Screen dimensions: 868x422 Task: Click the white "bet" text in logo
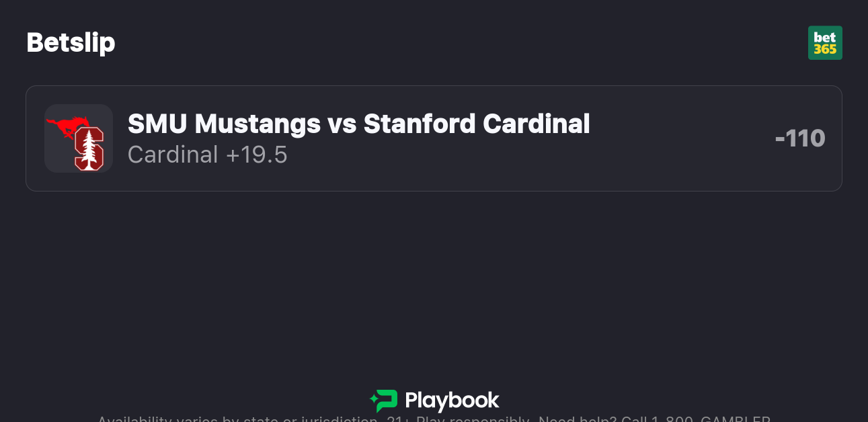pyautogui.click(x=825, y=38)
